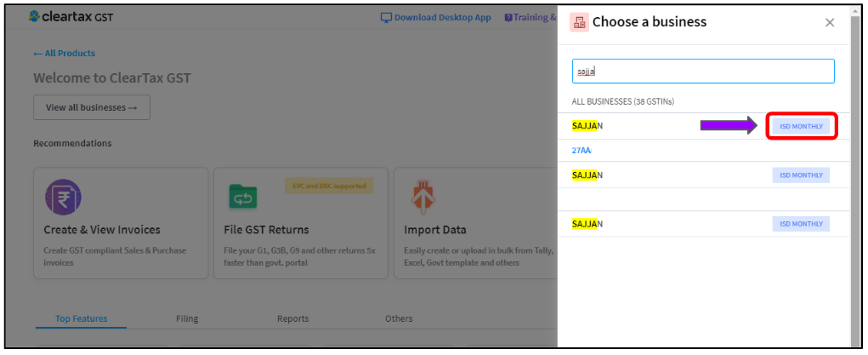The width and height of the screenshot is (868, 355).
Task: Open the Others tab
Action: click(399, 318)
